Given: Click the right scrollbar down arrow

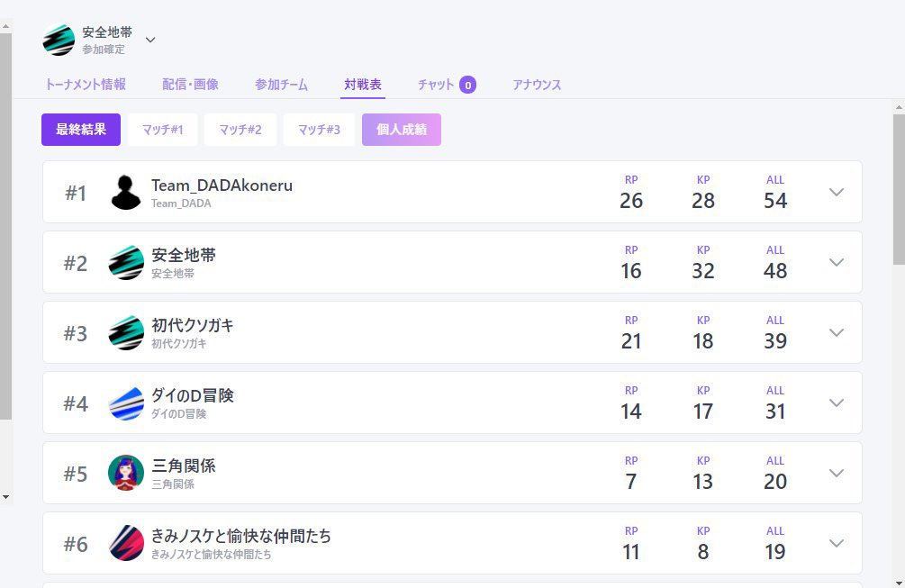Looking at the screenshot, I should [899, 583].
